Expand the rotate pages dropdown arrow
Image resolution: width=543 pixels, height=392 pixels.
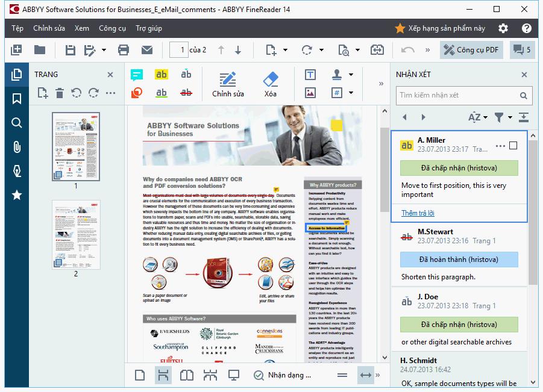321,50
